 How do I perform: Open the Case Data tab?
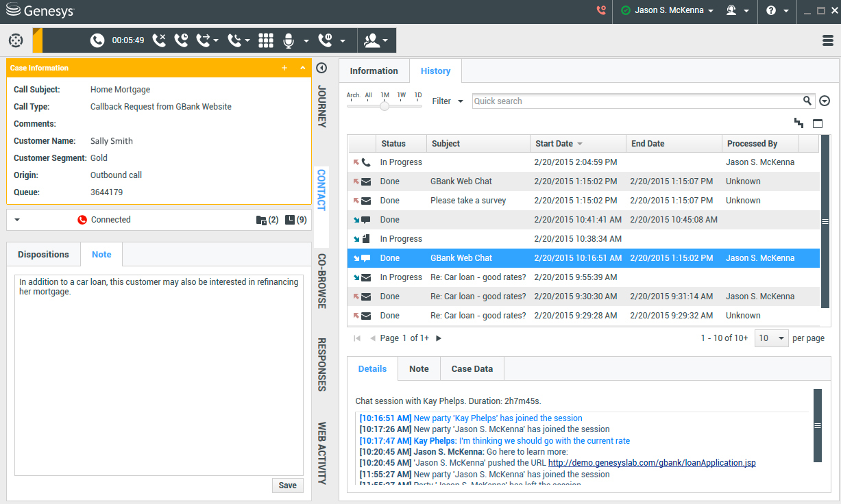pyautogui.click(x=472, y=368)
